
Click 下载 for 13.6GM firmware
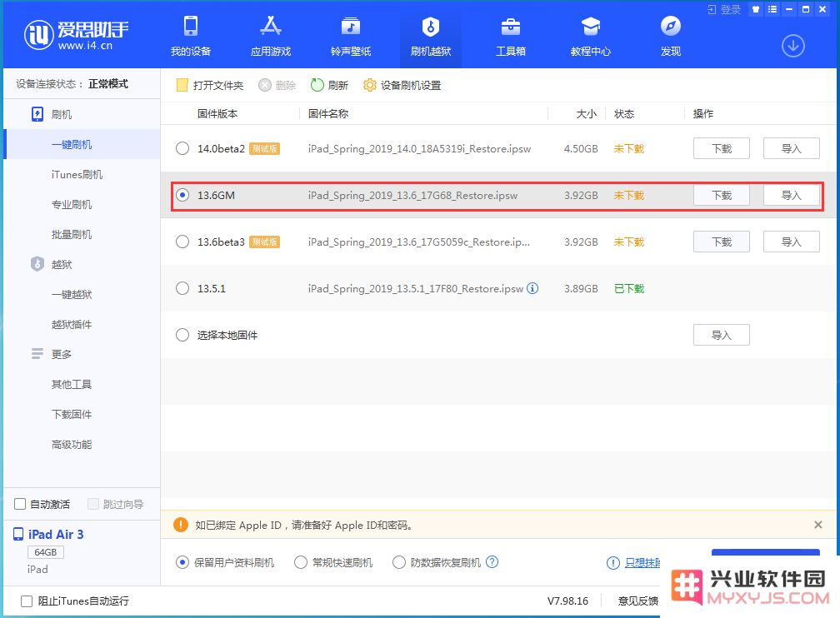pos(721,195)
